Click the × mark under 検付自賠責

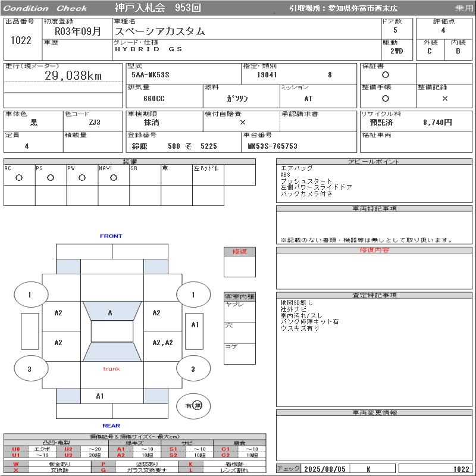pos(243,123)
